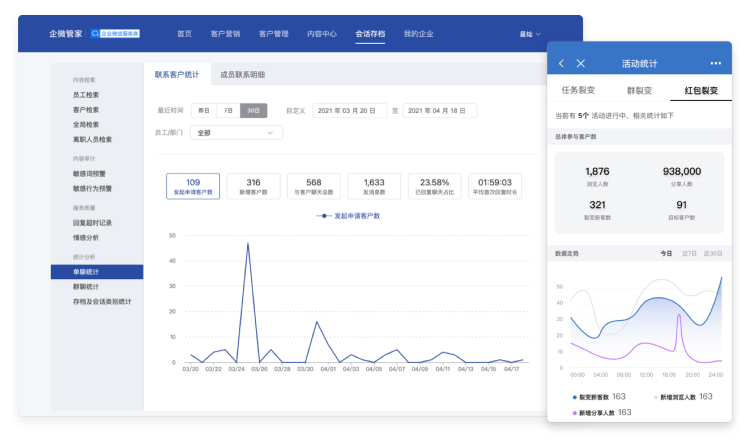This screenshot has width=750, height=440.
Task: Open 群聊统计 in the sidebar
Action: 88,286
